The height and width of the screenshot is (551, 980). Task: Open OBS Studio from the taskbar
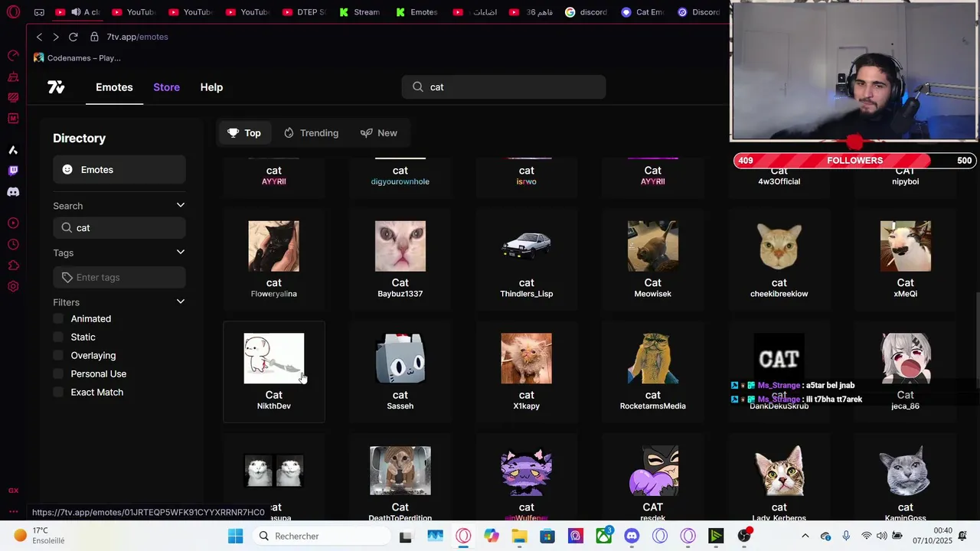(743, 536)
